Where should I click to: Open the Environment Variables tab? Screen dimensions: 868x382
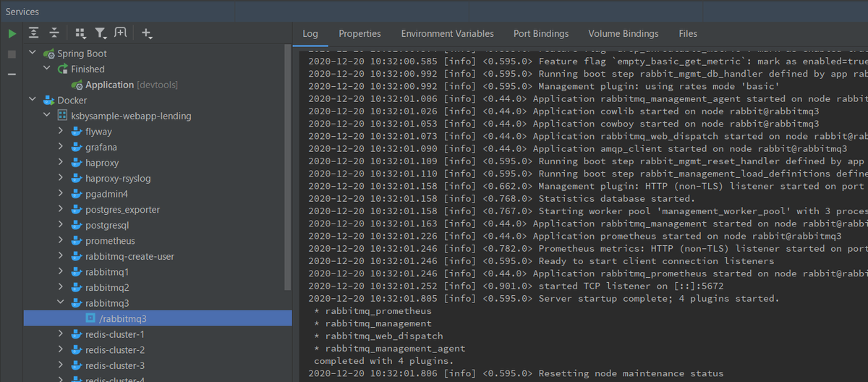(447, 33)
